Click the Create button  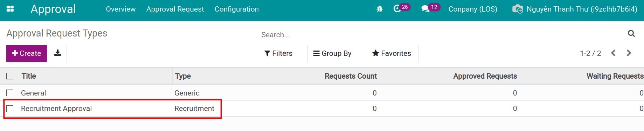click(x=27, y=53)
